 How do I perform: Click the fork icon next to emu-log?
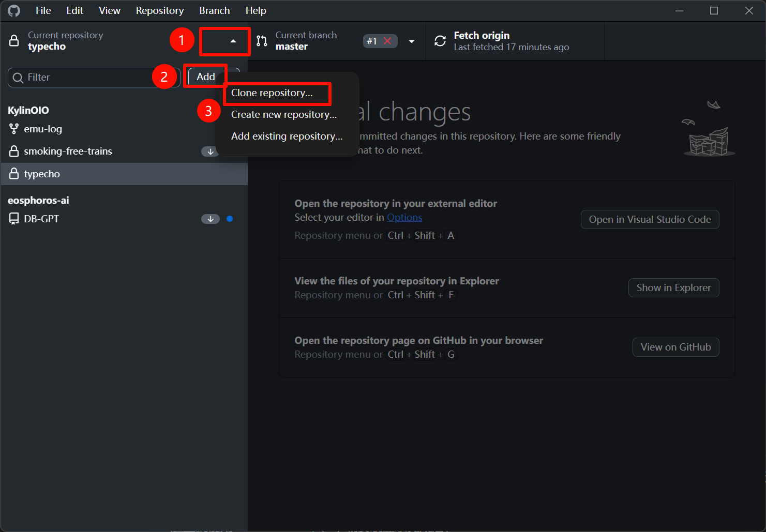(x=14, y=129)
